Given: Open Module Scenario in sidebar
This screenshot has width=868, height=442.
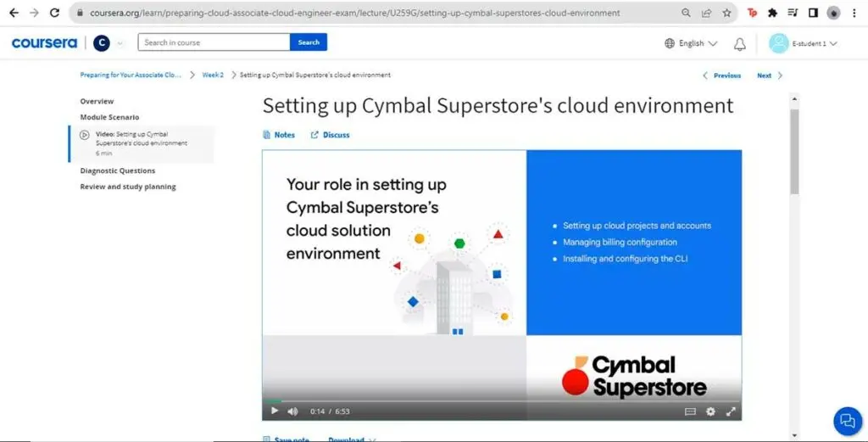Looking at the screenshot, I should tap(109, 117).
